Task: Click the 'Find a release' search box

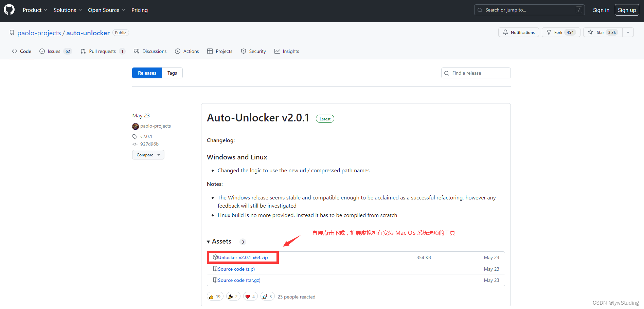Action: [x=476, y=73]
